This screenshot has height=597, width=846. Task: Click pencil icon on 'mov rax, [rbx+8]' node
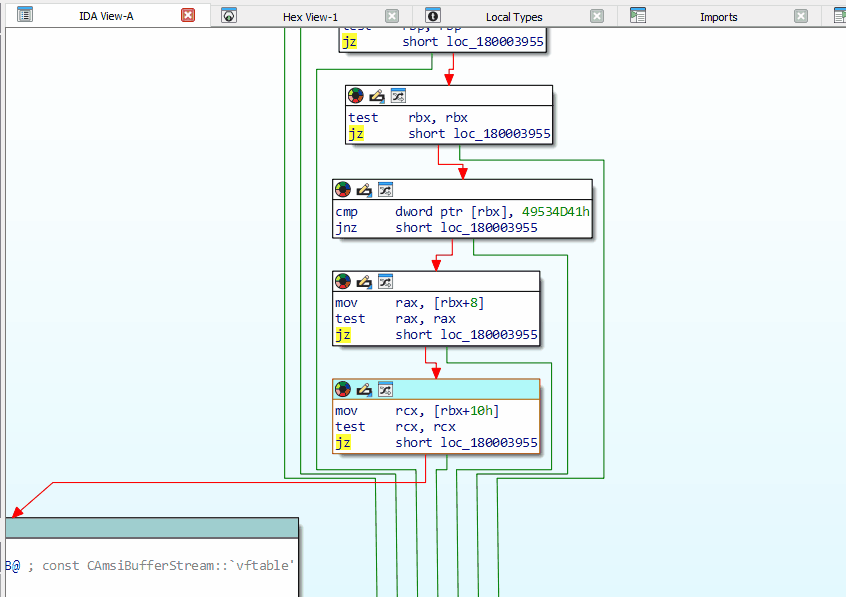point(363,282)
